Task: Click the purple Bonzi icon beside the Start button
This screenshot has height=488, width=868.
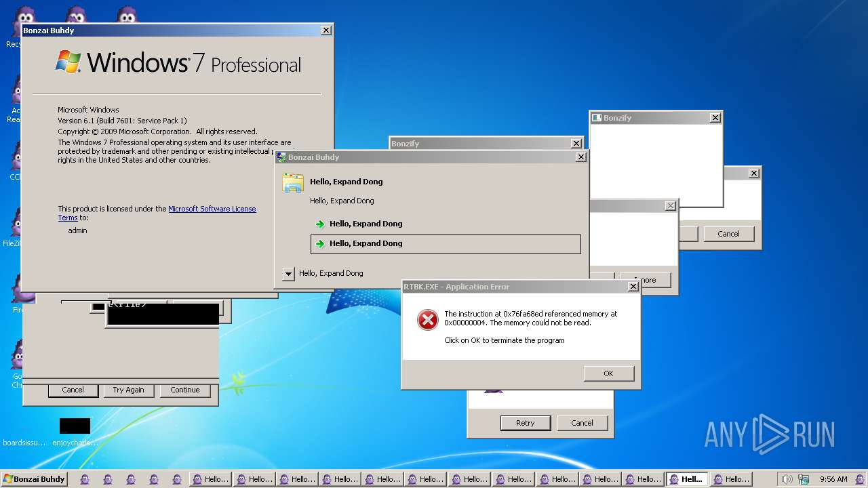Action: 84,479
